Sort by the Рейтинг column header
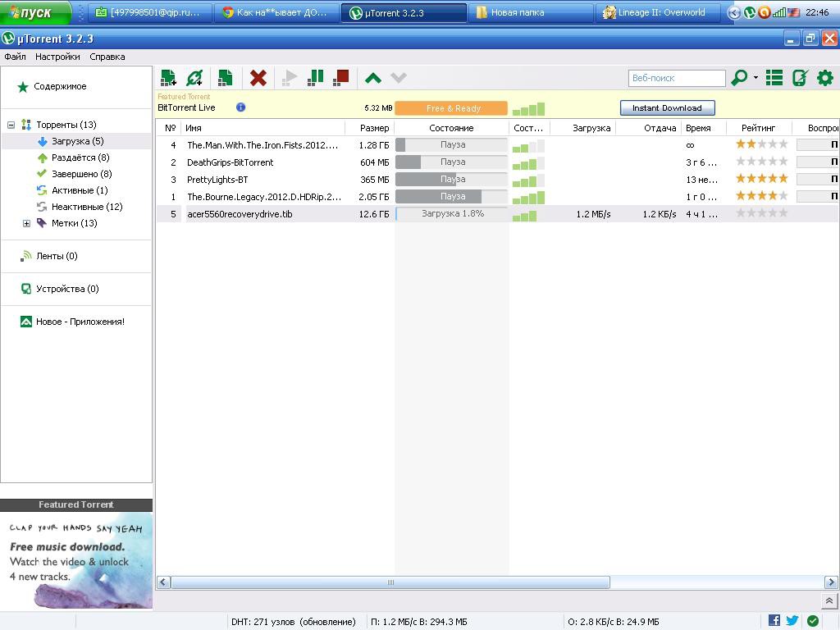This screenshot has width=840, height=630. (758, 128)
